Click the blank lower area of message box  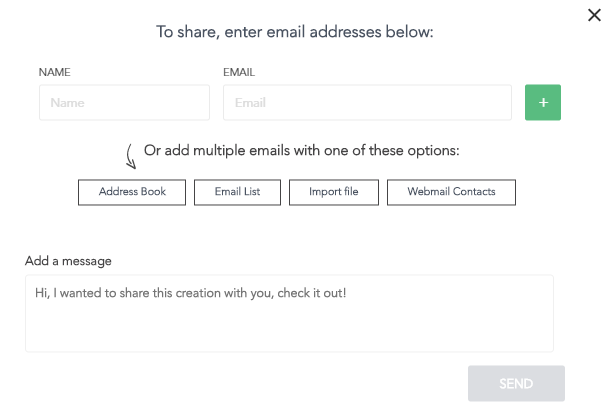pos(289,329)
